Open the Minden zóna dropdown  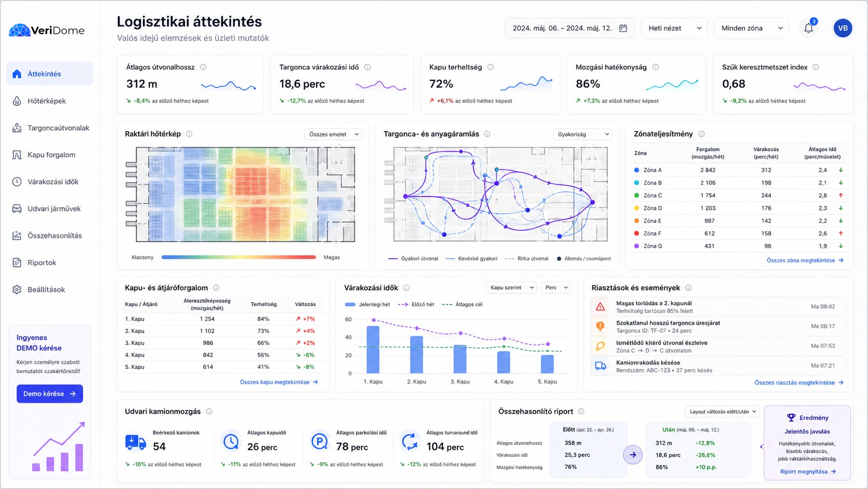click(751, 28)
